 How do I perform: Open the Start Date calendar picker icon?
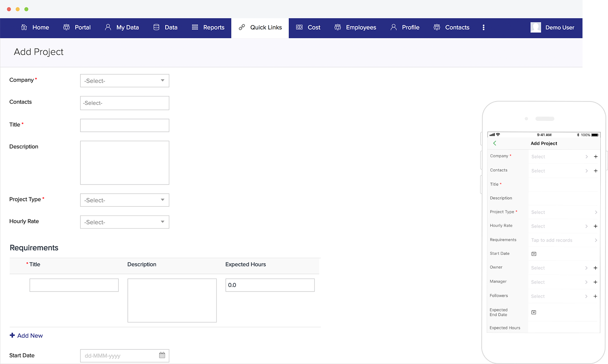coord(162,355)
